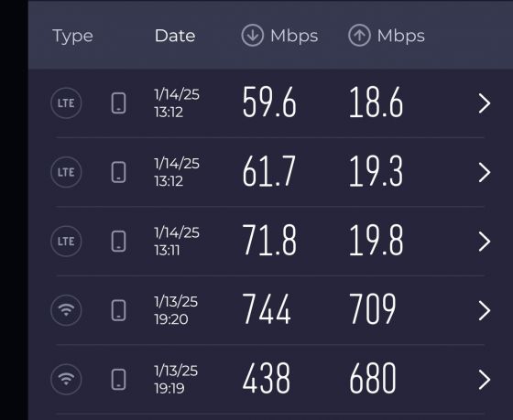Click the LTE icon of the 71.8 Mbps result
Screen dimensions: 513x420
tap(66, 242)
